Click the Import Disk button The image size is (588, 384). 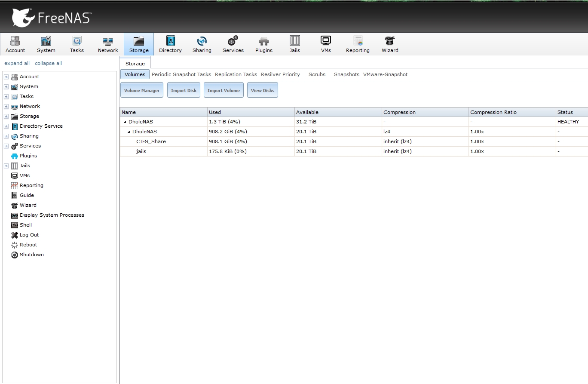click(x=184, y=90)
